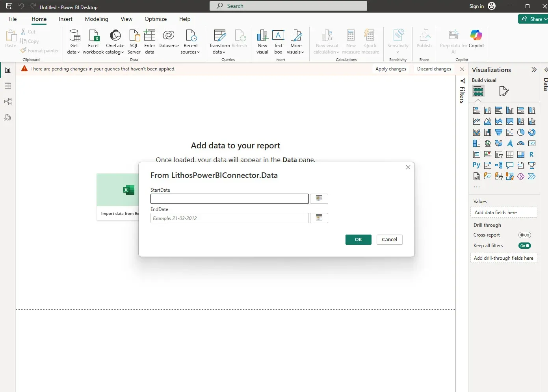Image resolution: width=548 pixels, height=392 pixels.
Task: Open Dataverse connector from ribbon
Action: point(169,39)
